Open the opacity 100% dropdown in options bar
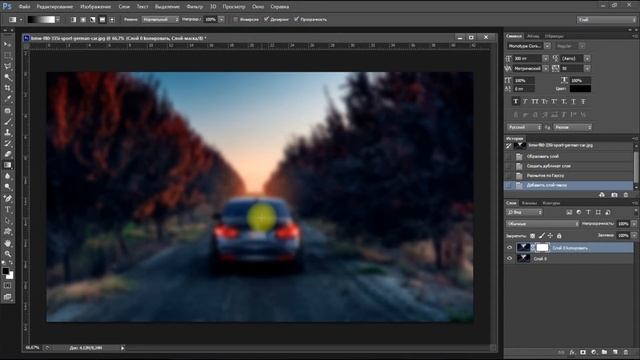This screenshot has width=640, height=360. 222,19
